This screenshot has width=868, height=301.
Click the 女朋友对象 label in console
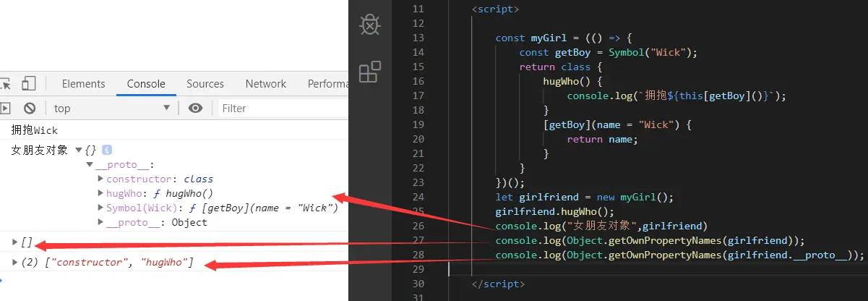[x=40, y=150]
